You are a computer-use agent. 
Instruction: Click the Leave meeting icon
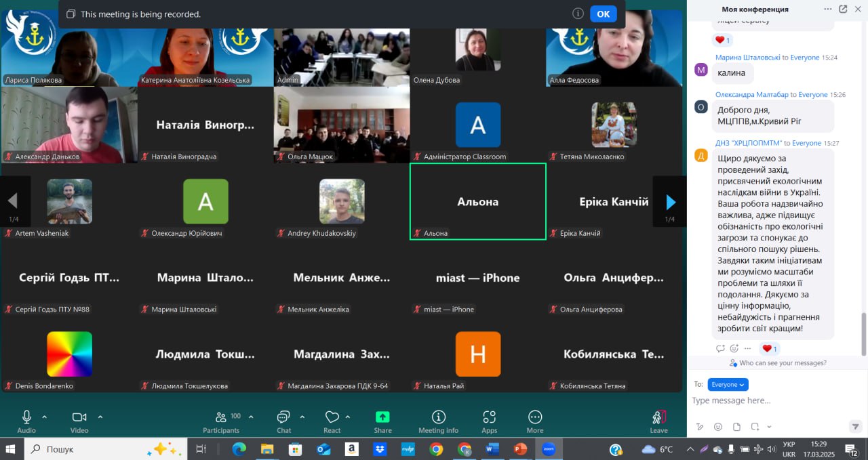[658, 417]
